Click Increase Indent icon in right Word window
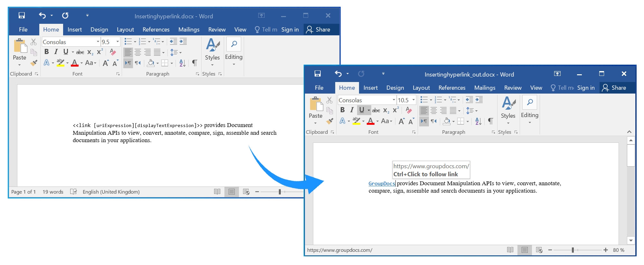Screen dimensions: 644x265 (479, 100)
